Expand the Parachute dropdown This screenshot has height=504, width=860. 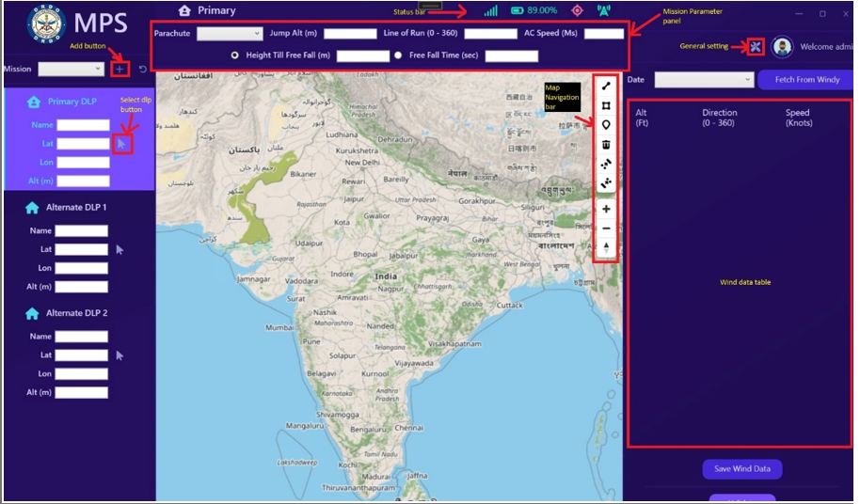point(229,34)
